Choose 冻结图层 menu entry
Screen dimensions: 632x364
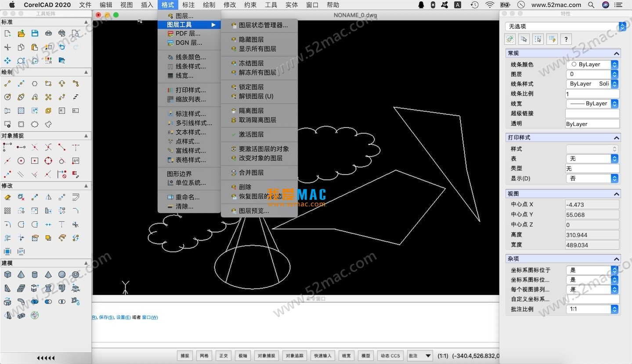[260, 63]
